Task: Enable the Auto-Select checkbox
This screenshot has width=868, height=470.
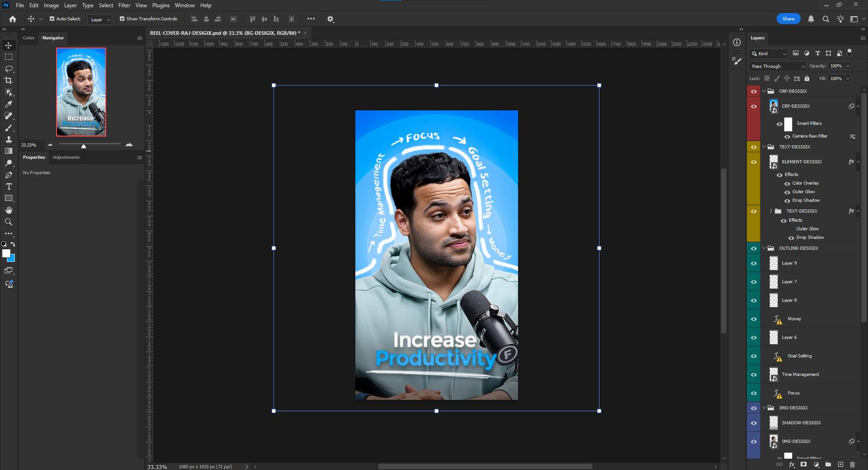Action: tap(52, 19)
